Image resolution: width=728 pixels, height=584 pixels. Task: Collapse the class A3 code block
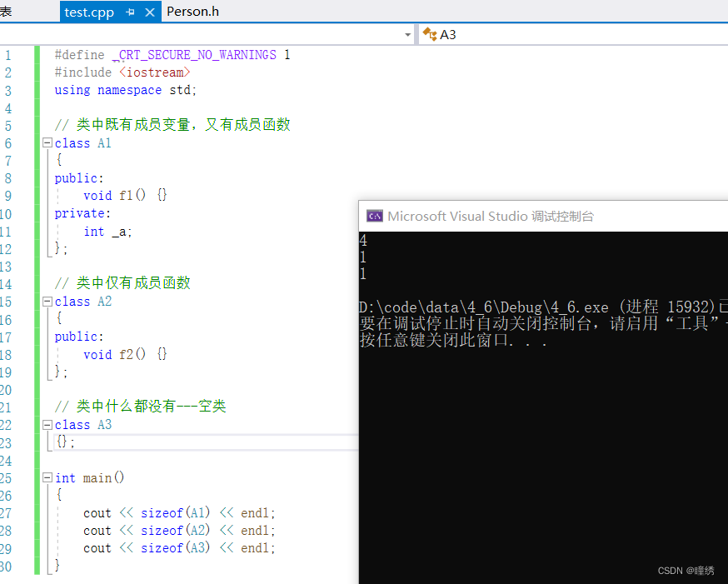47,424
